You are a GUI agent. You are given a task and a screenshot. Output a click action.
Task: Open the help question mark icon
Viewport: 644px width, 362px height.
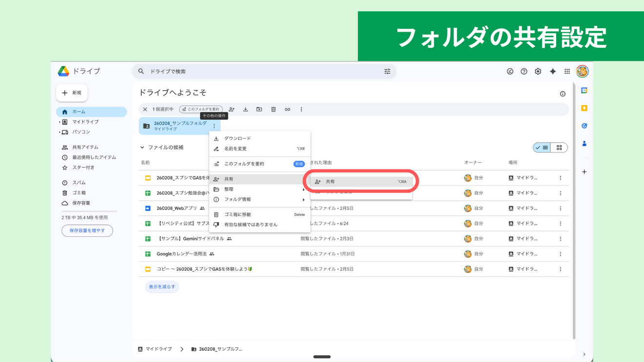[524, 72]
